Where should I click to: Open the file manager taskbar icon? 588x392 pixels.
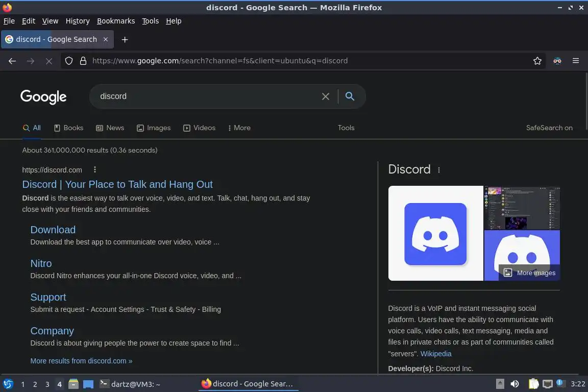pyautogui.click(x=73, y=384)
